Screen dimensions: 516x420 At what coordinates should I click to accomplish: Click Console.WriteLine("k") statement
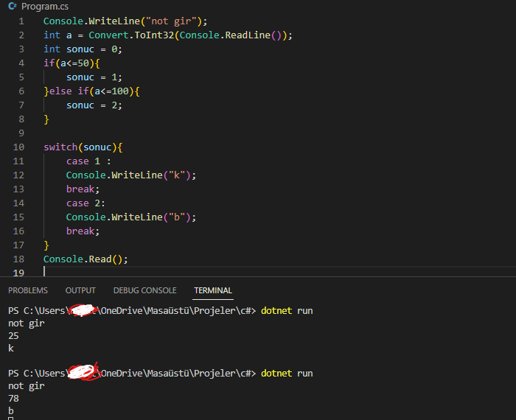(131, 175)
